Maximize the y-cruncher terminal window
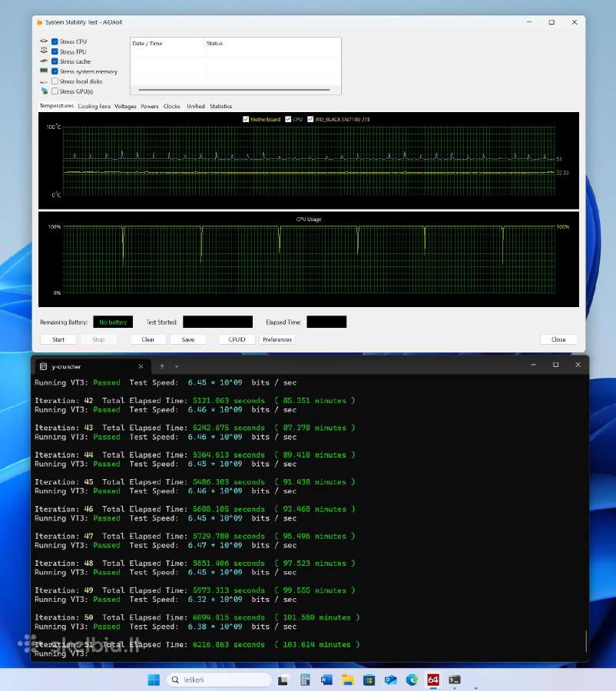The width and height of the screenshot is (616, 691). click(x=555, y=365)
